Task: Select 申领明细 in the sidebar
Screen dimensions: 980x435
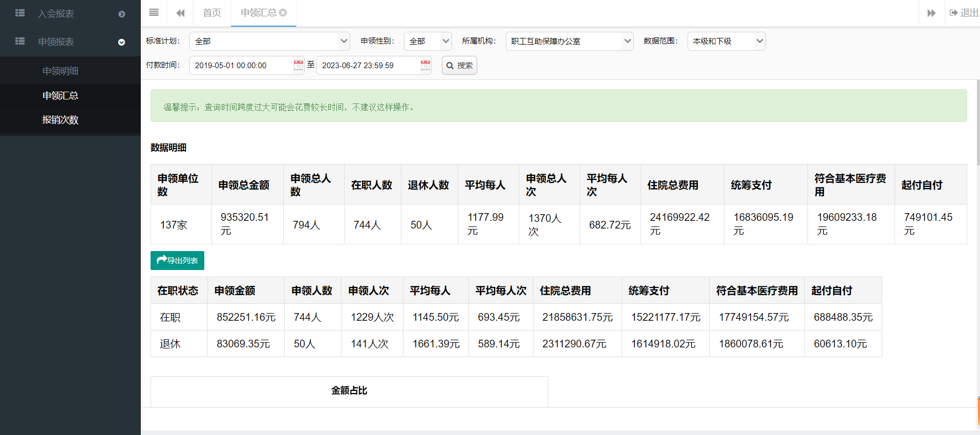Action: [60, 71]
